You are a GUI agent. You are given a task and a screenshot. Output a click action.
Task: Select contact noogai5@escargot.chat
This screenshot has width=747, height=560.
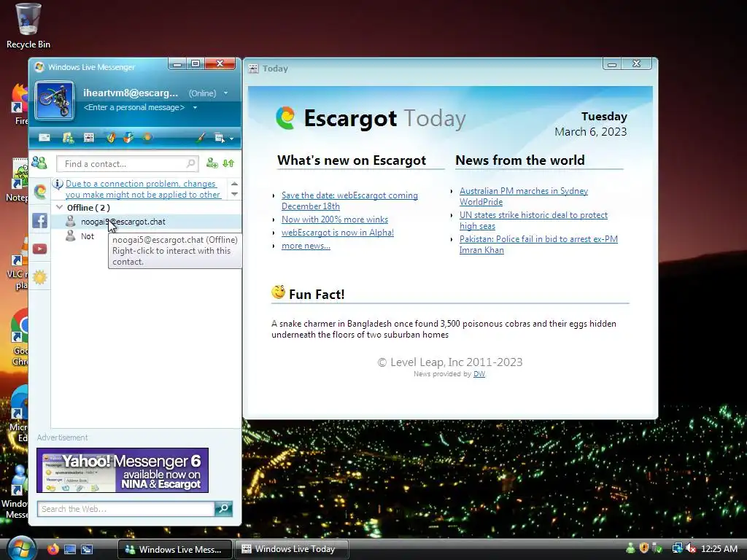pos(146,222)
